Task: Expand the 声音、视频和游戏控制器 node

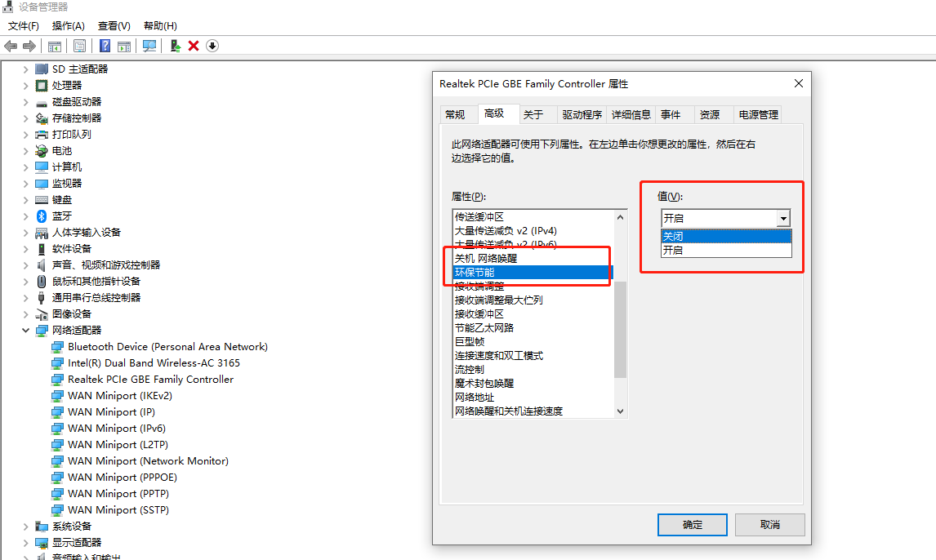Action: [x=25, y=265]
